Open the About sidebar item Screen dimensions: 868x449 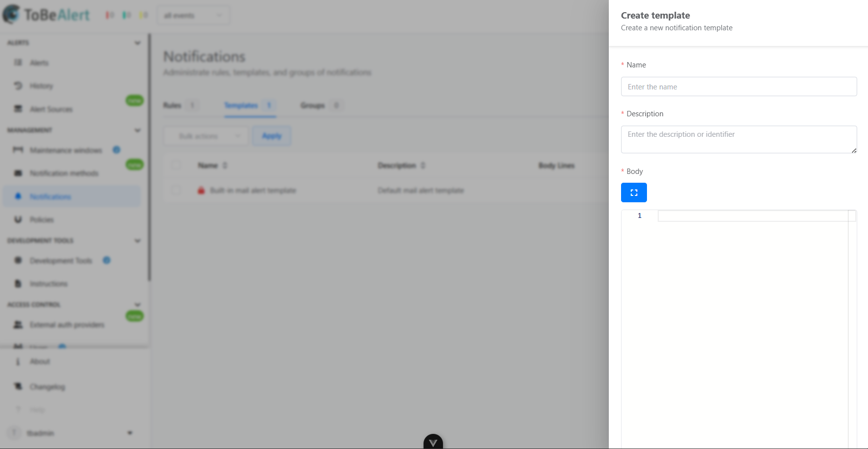pos(40,362)
